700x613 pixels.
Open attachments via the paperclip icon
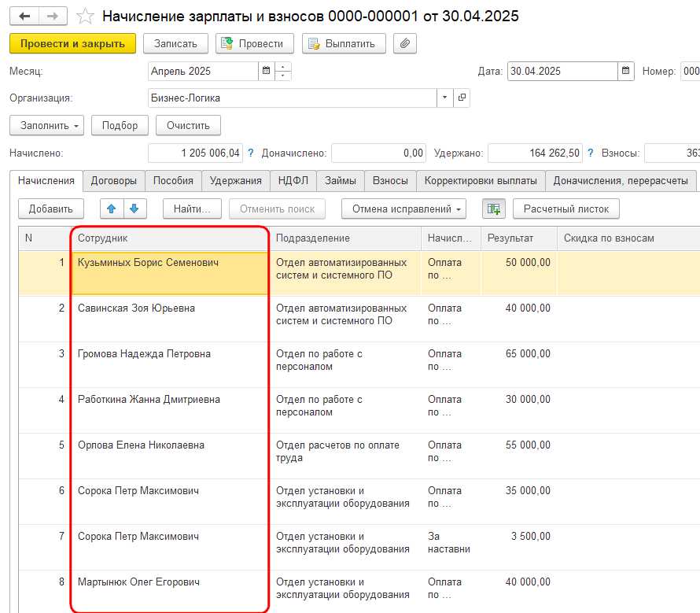[405, 43]
